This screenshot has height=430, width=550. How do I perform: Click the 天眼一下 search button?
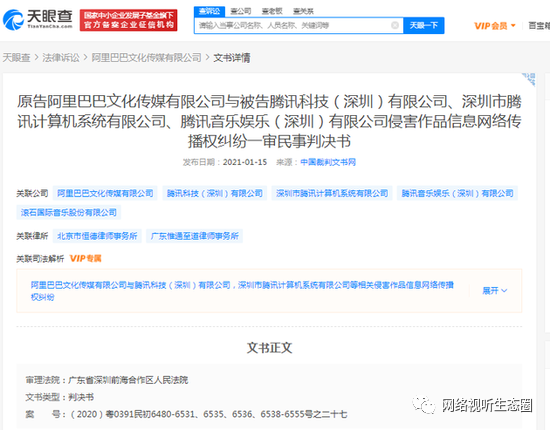coord(424,25)
